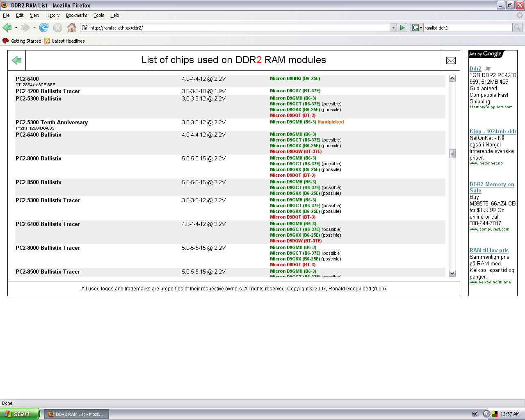525x420 pixels.
Task: Click the orange 'Handpicked' label
Action: pos(331,122)
